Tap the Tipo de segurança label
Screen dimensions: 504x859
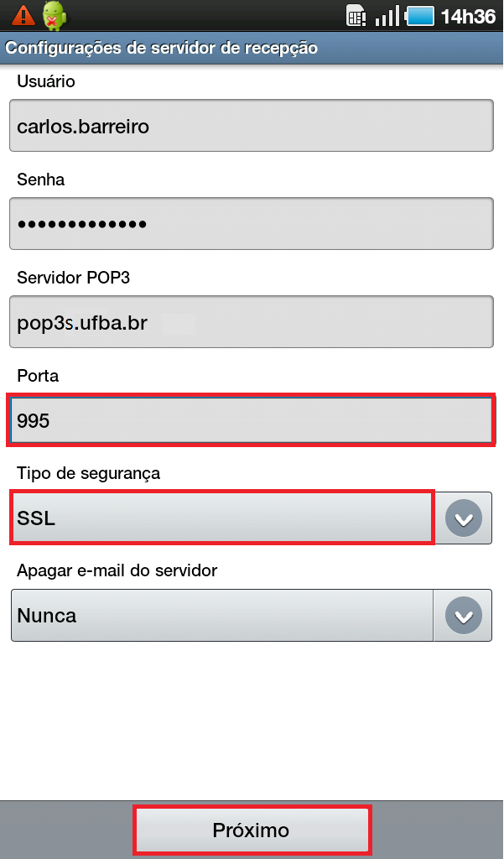click(x=88, y=473)
